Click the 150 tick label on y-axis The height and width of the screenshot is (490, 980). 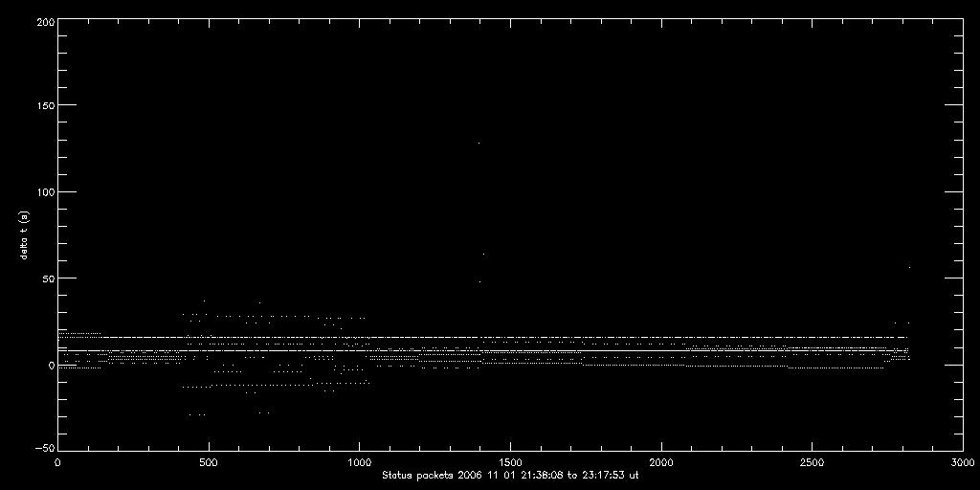[x=43, y=105]
